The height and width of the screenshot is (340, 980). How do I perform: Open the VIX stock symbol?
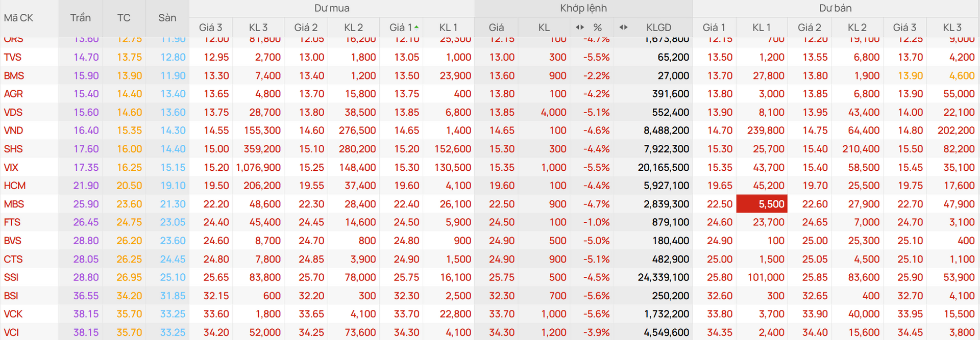coord(11,167)
